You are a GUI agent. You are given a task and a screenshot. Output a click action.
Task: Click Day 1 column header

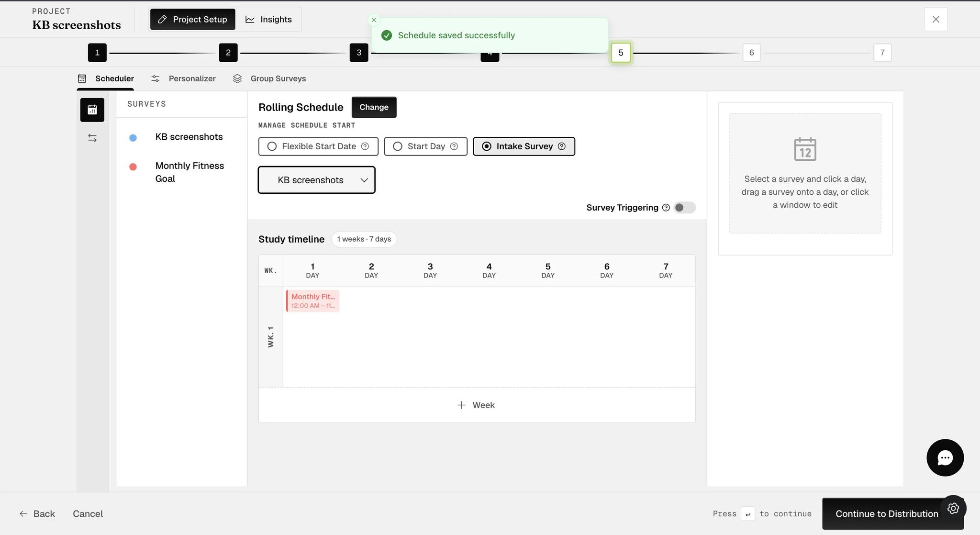point(312,270)
